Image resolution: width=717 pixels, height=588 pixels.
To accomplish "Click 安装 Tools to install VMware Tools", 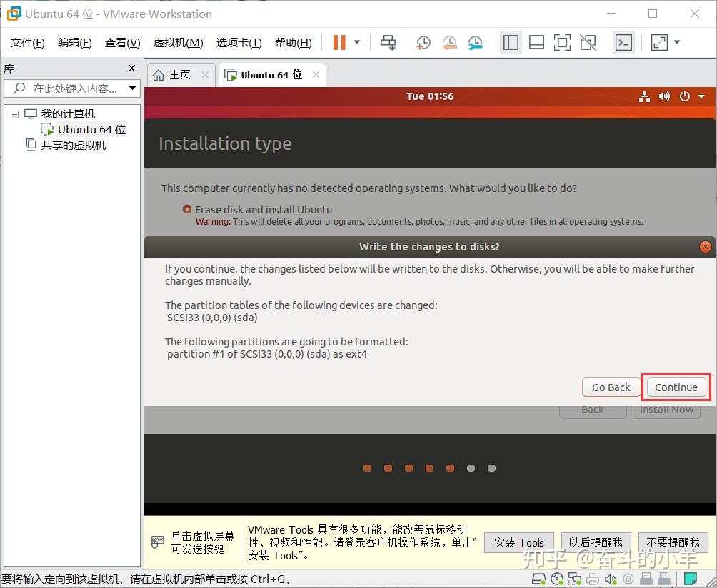I will click(x=519, y=542).
